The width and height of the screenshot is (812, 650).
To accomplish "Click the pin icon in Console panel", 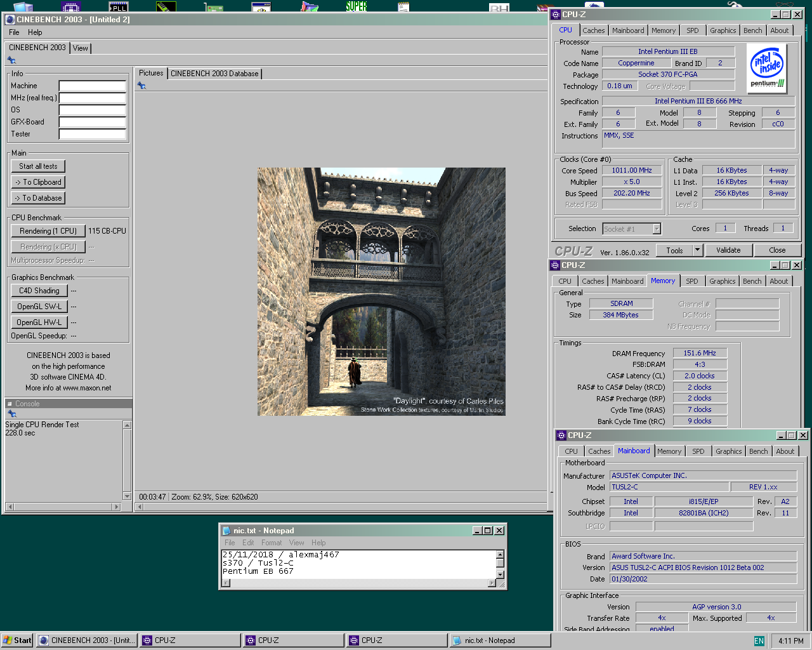I will click(11, 414).
